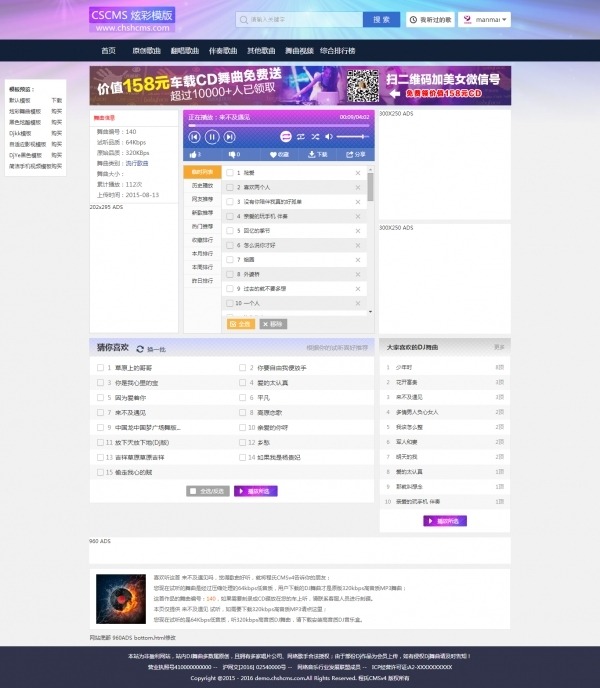Refresh recommendations with the 换一批 icon
This screenshot has width=600, height=688.
[x=140, y=349]
